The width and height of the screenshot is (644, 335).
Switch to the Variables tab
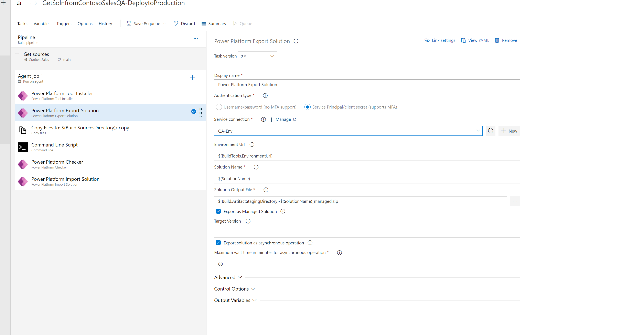tap(42, 23)
